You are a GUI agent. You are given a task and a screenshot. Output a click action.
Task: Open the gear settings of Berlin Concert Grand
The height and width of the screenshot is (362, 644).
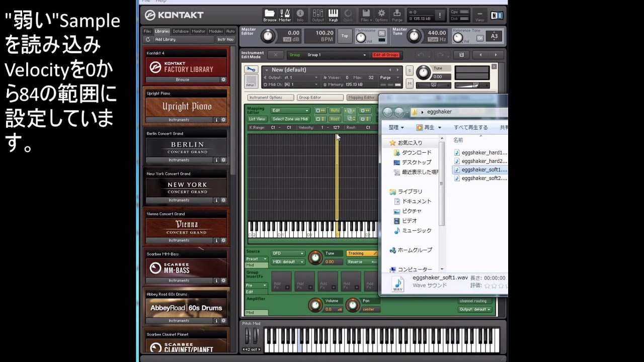click(223, 160)
